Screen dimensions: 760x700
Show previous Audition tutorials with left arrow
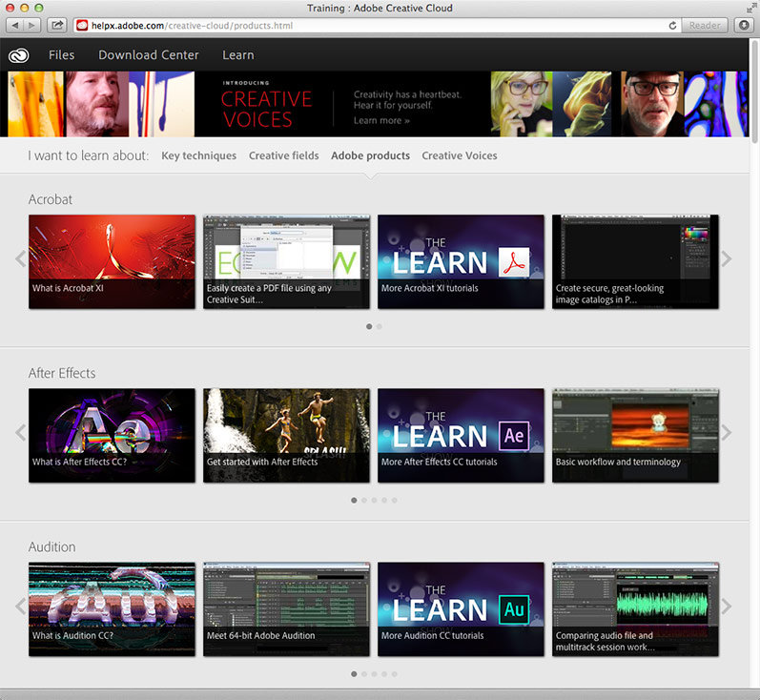pyautogui.click(x=20, y=606)
